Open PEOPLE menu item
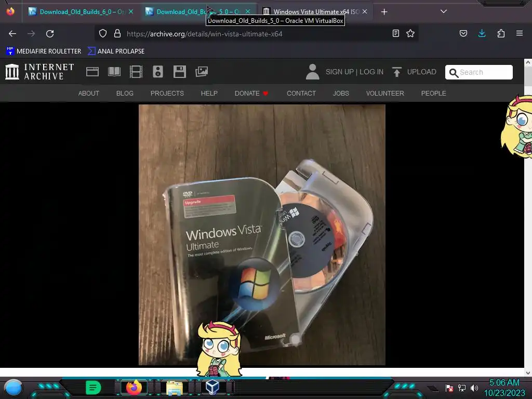Screen dimensions: 532x399 point(434,94)
